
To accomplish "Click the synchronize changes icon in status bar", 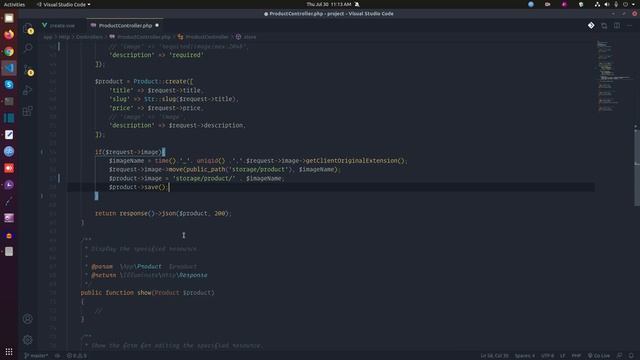I will click(58, 356).
